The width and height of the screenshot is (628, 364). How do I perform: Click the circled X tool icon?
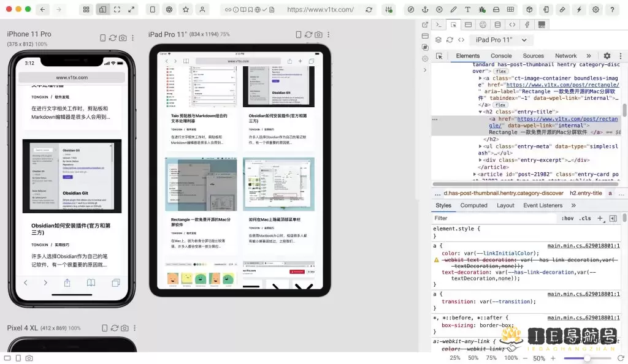pos(439,10)
